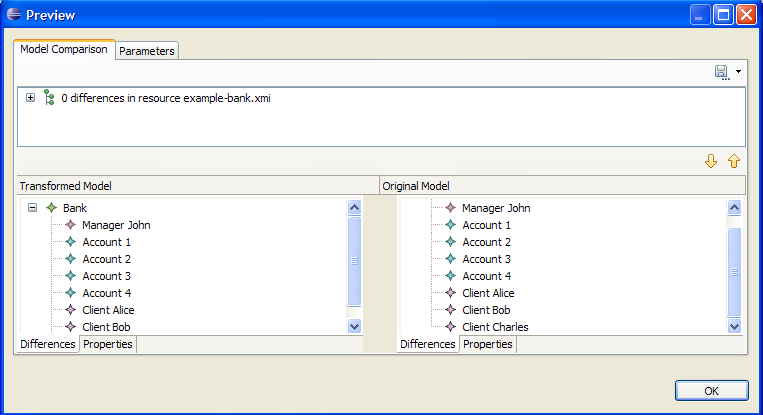The image size is (763, 415).
Task: Open the dropdown arrow beside the save icon
Action: [x=738, y=72]
